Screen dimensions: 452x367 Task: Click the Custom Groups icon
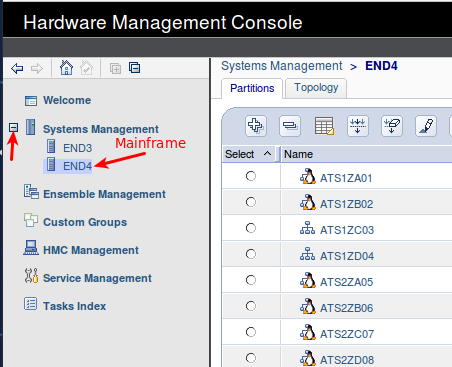tap(31, 220)
